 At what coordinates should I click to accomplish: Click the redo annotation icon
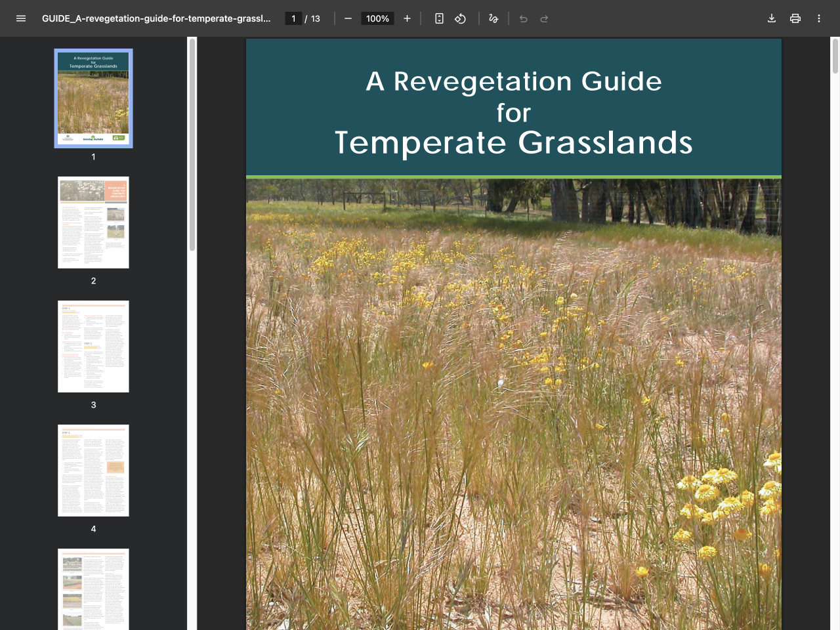point(544,18)
